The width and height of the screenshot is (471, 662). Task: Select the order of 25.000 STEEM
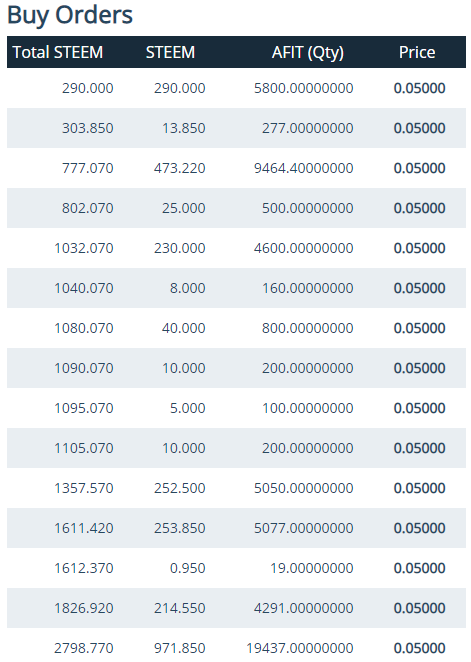point(236,208)
